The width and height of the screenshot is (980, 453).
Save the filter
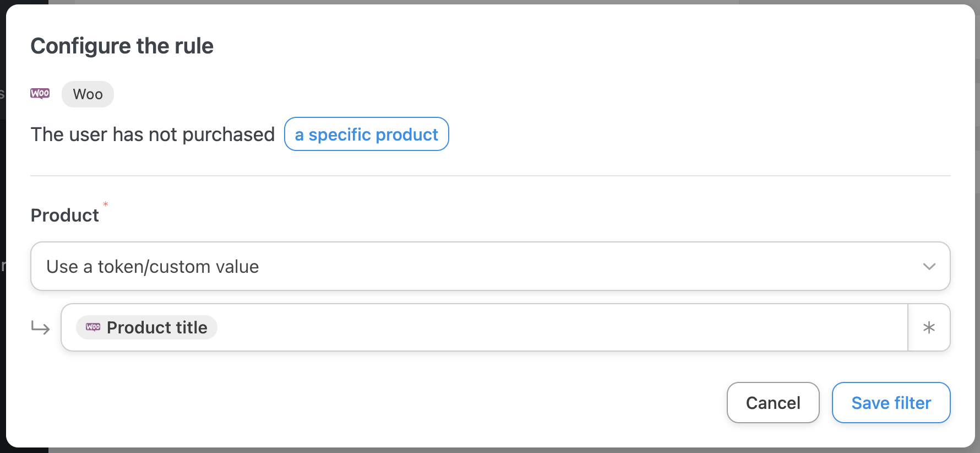890,403
